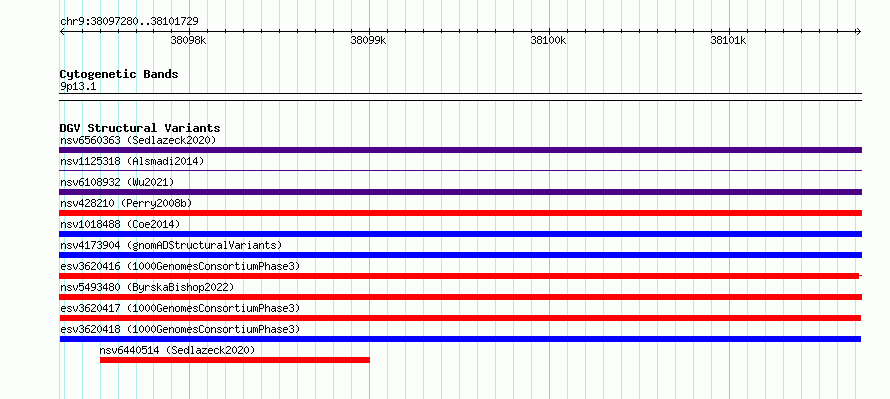Click the red nsv428210 variant bar

click(x=460, y=213)
